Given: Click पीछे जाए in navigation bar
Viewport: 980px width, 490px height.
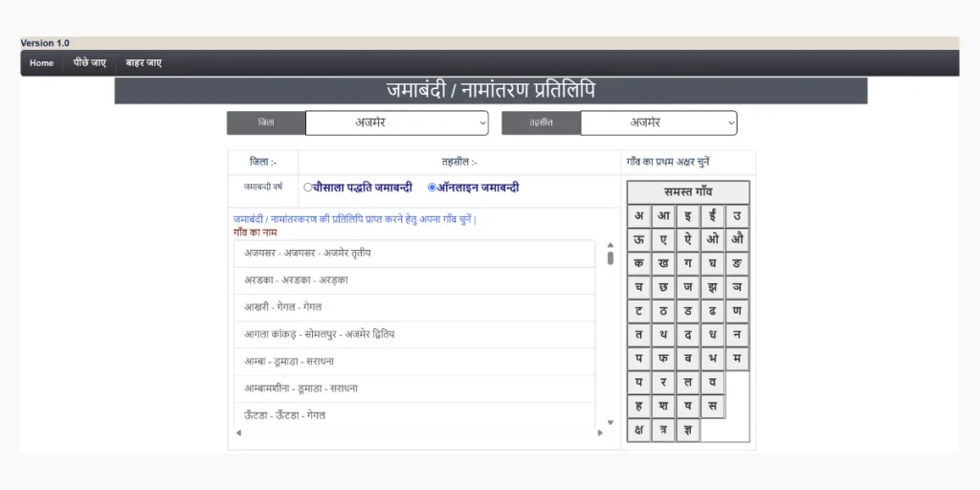Looking at the screenshot, I should click(x=89, y=63).
